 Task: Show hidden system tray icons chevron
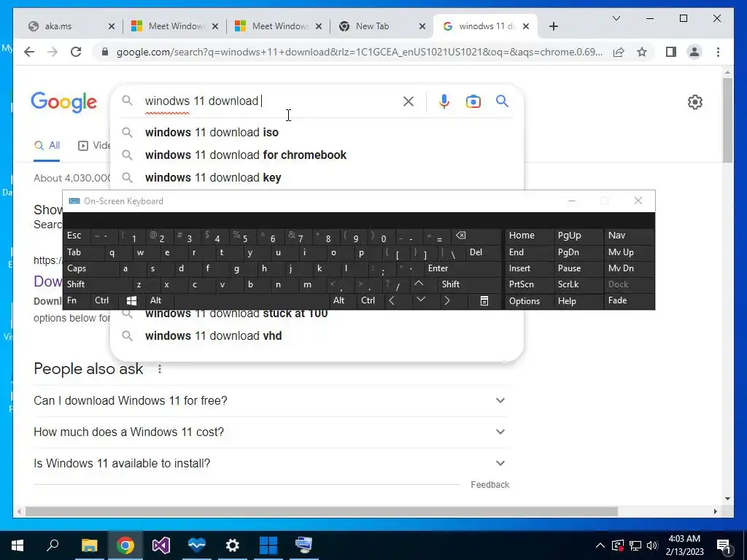pyautogui.click(x=600, y=545)
